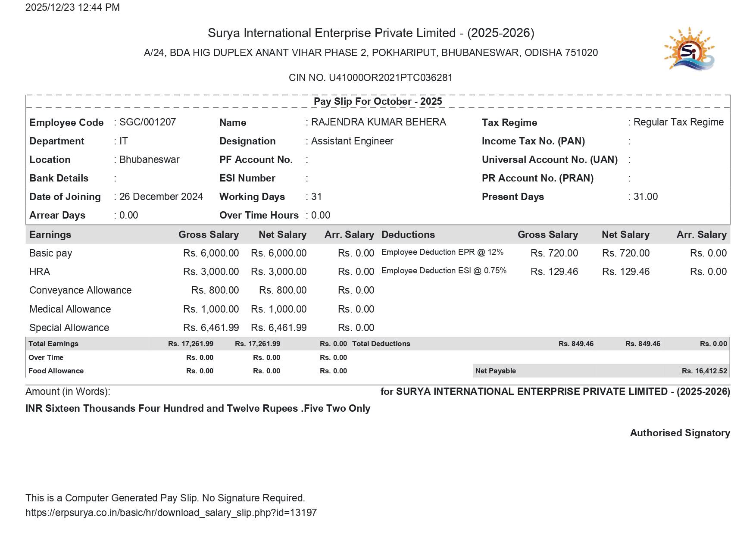
Task: Click the 'Conveyance Allowance' row label
Action: (81, 290)
